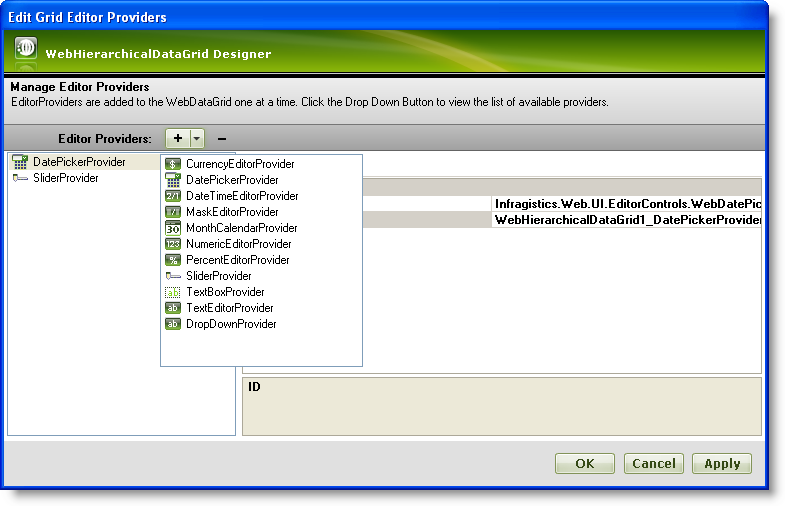Choose DropDownProvider from the list
The width and height of the screenshot is (785, 506).
tap(231, 324)
